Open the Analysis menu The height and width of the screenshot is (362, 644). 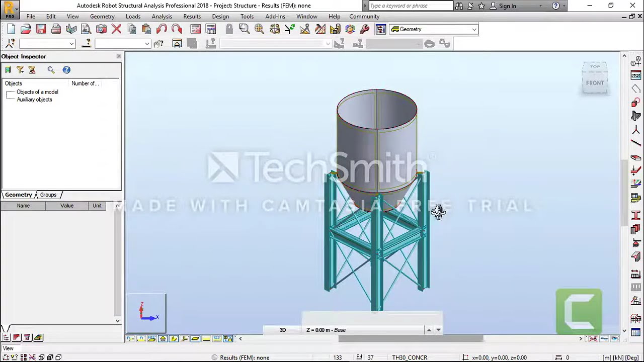162,17
